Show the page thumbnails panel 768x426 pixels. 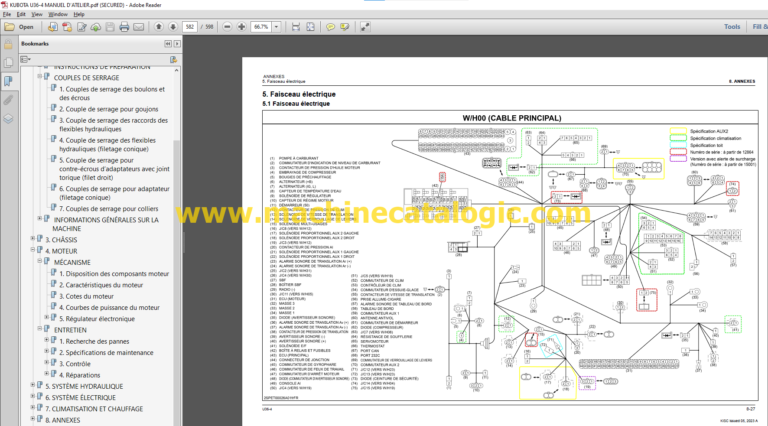(8, 63)
